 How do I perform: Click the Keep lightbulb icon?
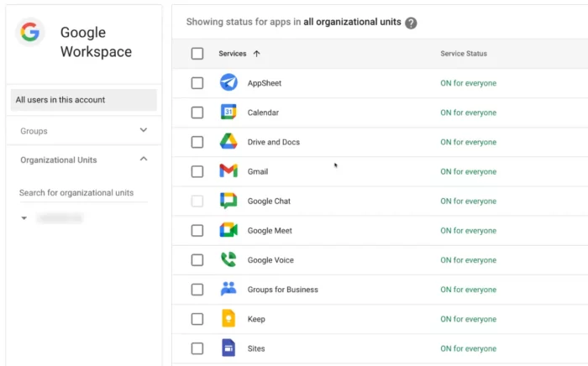228,318
